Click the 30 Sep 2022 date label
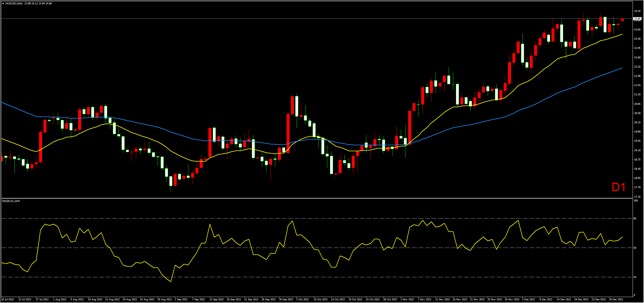This screenshot has width=644, height=303. coord(286,299)
